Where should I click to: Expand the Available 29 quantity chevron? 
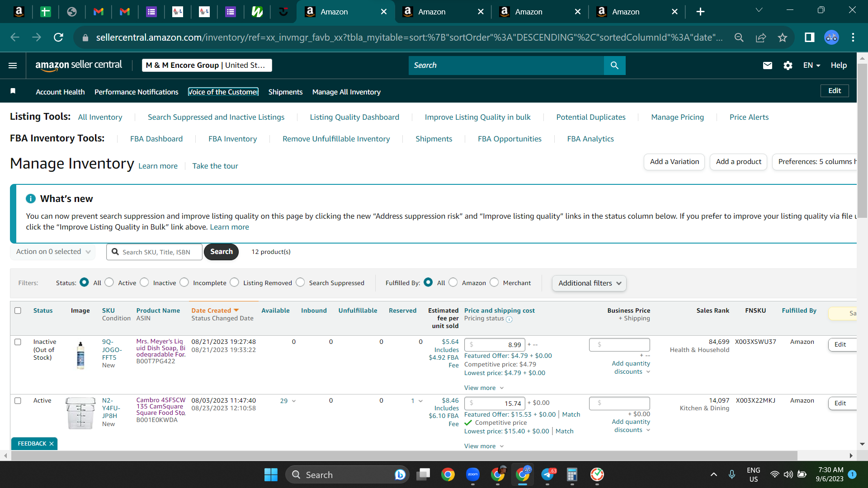point(294,401)
